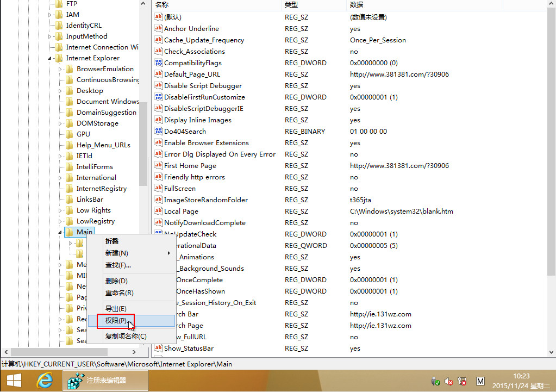Click the CompatibilityFlags DWORD value icon

coord(159,63)
